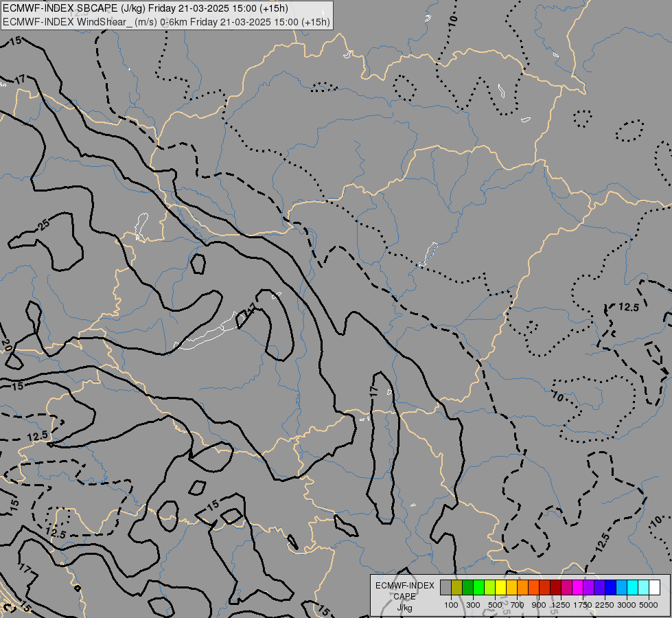
Task: Click the legend label '900'
Action: click(539, 605)
